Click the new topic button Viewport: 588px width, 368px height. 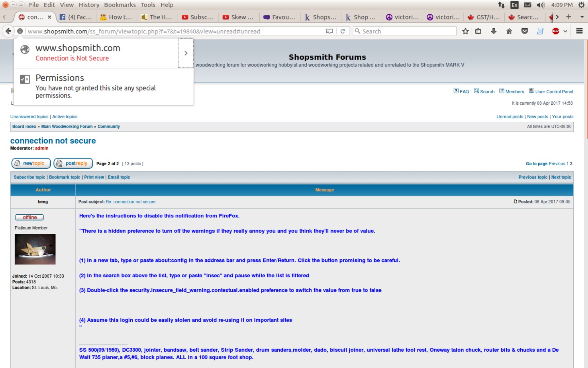coord(31,163)
